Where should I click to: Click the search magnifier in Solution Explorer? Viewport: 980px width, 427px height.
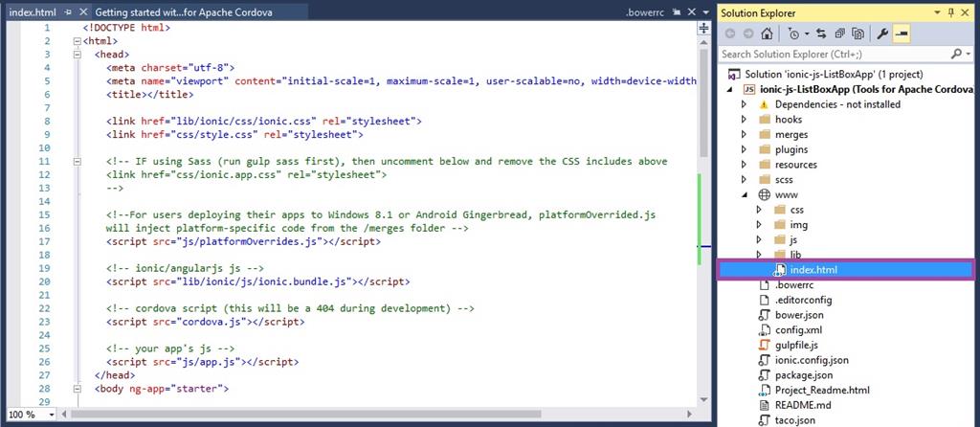[956, 55]
